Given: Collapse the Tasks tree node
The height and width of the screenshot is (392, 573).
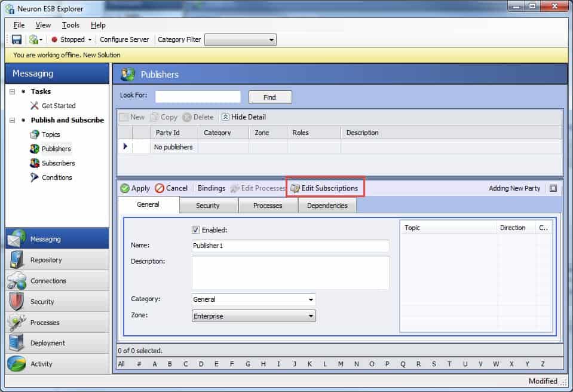Looking at the screenshot, I should click(13, 91).
